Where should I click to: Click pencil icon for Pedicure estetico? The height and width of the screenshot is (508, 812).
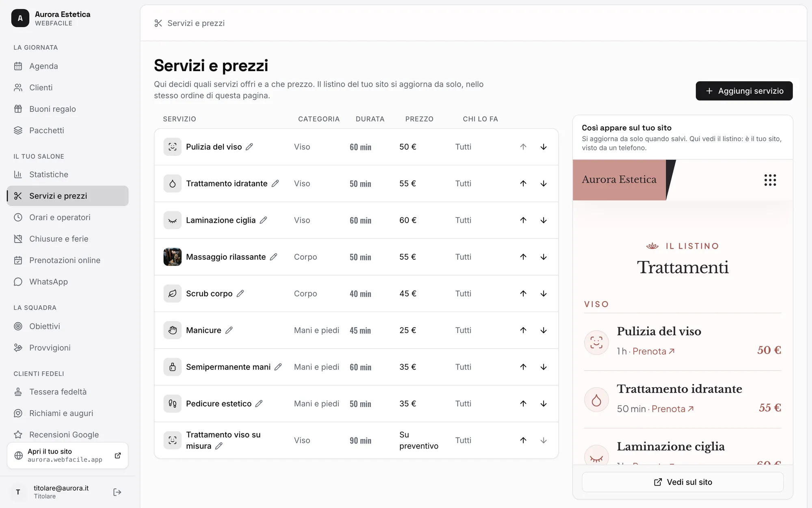(259, 404)
